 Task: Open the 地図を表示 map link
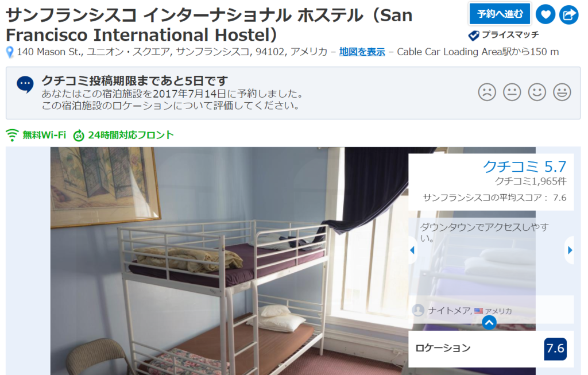coord(362,52)
